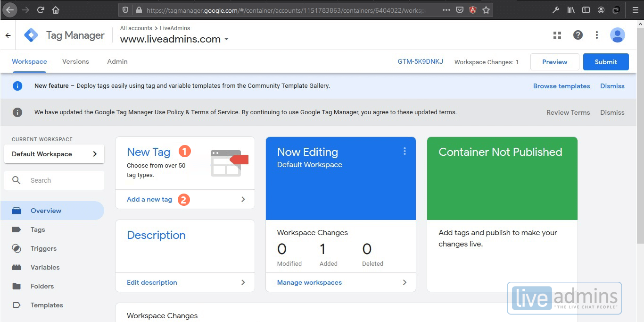Click the Variables label in the sidebar
644x322 pixels.
coord(45,267)
